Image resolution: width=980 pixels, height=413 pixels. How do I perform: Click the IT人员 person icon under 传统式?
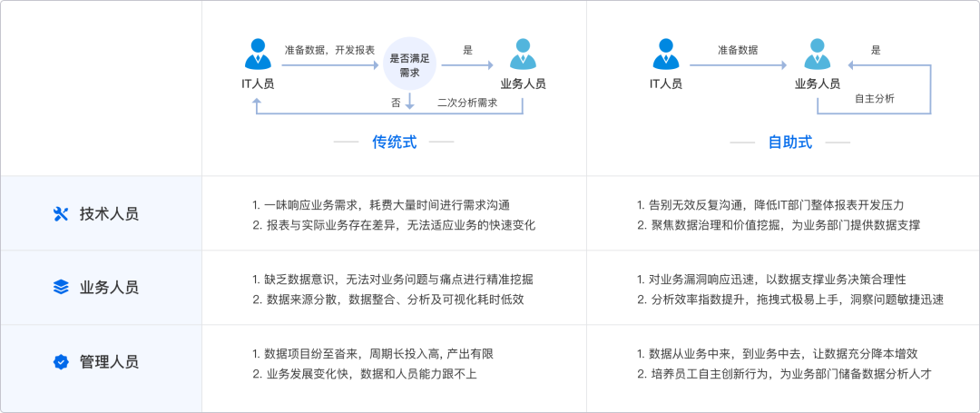(258, 54)
